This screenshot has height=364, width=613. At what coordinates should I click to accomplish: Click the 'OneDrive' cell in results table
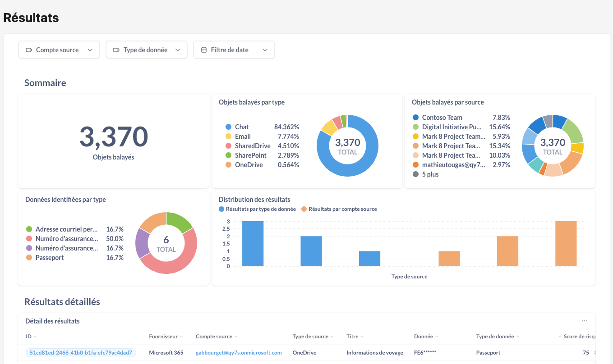(x=304, y=353)
